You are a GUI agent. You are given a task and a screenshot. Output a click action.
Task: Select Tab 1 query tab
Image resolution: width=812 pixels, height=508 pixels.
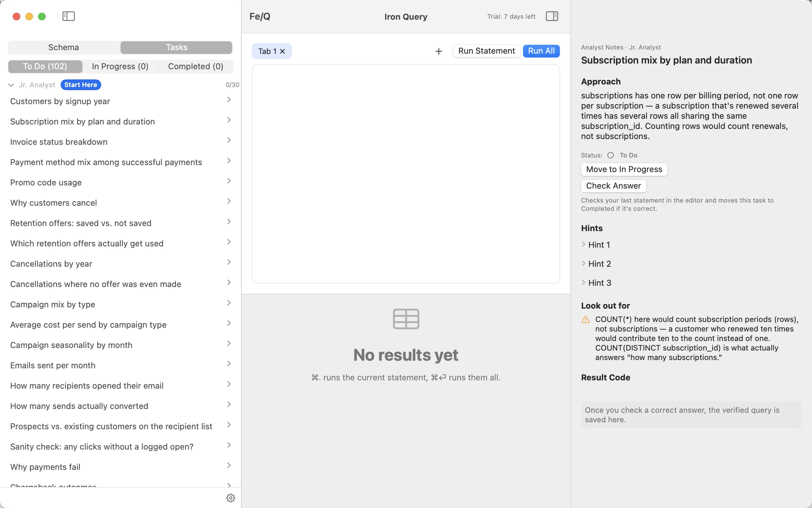coord(267,51)
